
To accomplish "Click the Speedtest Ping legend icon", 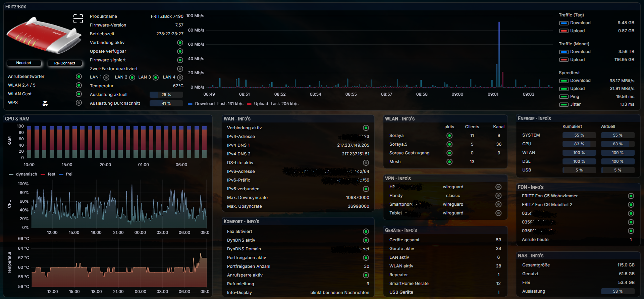I will 563,97.
